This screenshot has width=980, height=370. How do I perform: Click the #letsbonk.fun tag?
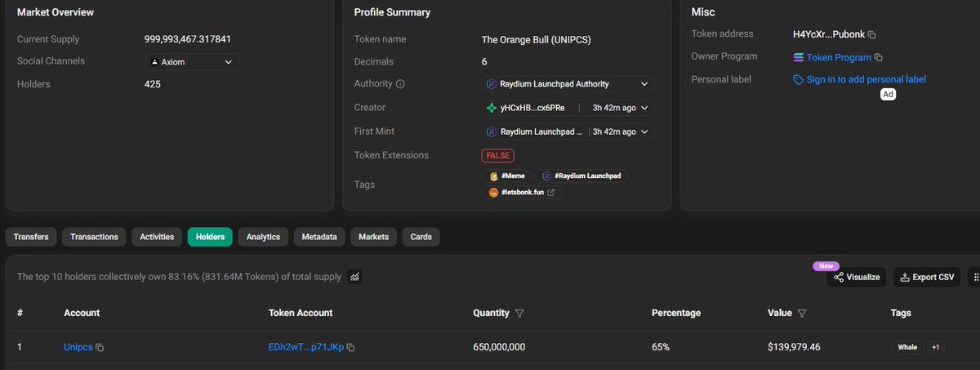(522, 193)
